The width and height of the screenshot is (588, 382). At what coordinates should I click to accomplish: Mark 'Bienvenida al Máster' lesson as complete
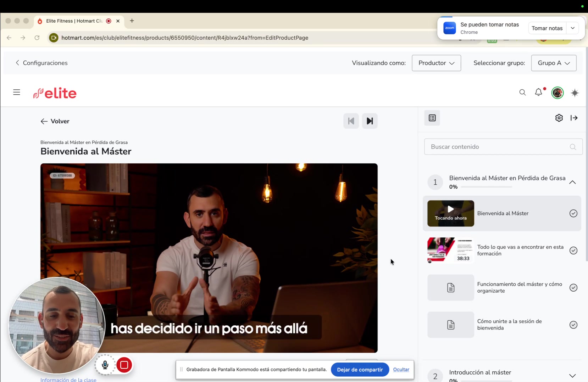coord(573,213)
